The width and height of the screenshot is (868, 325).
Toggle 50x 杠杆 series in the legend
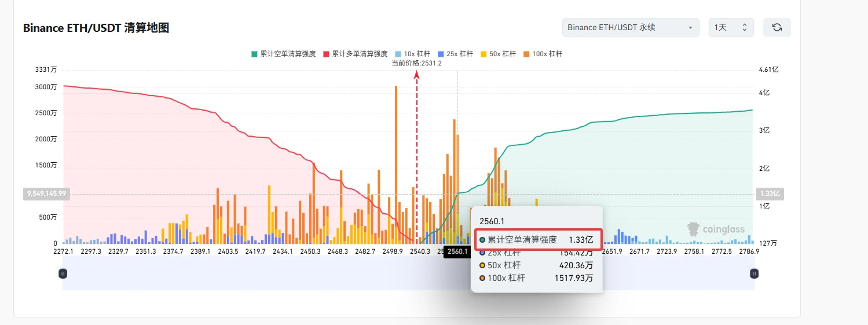click(498, 54)
